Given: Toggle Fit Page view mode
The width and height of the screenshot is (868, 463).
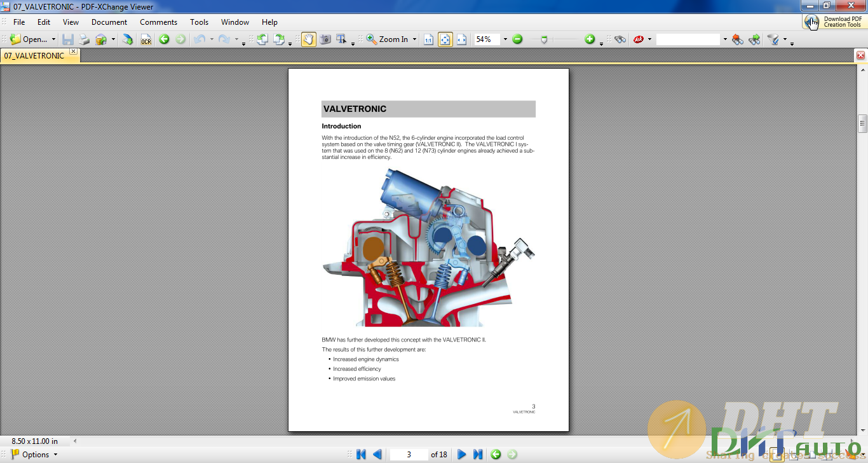Looking at the screenshot, I should click(445, 39).
